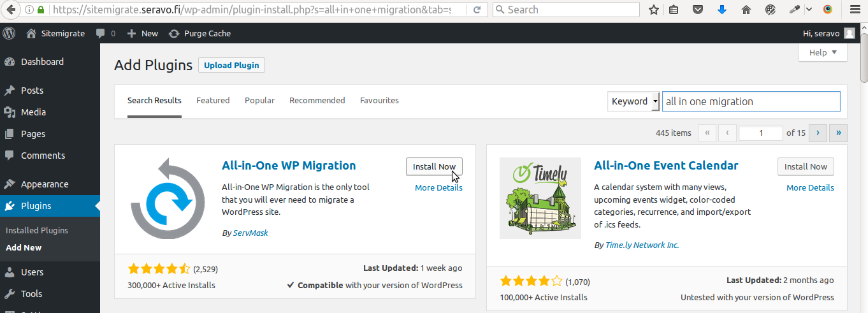Jump to last page of results
Image resolution: width=868 pixels, height=313 pixels.
[x=838, y=133]
